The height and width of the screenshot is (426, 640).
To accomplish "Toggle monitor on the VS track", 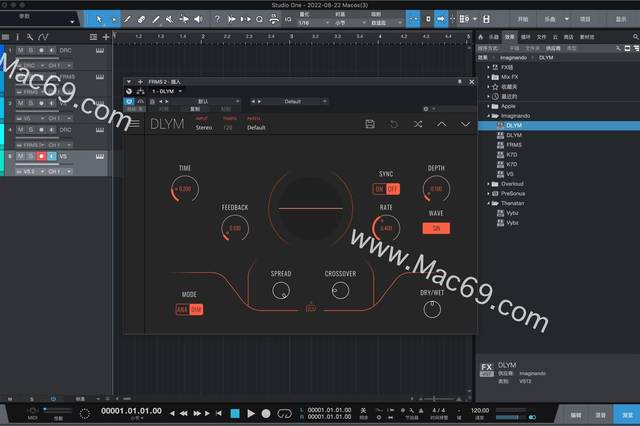I will (52, 156).
